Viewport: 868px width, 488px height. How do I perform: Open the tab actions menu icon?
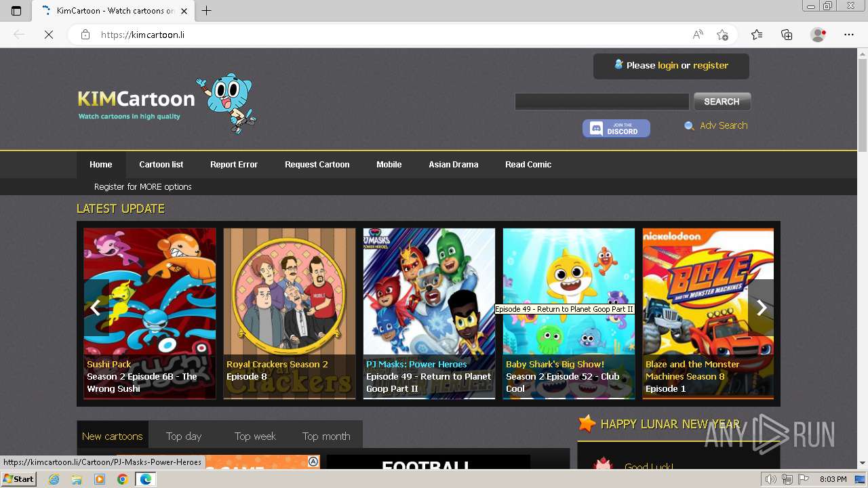pyautogui.click(x=16, y=10)
